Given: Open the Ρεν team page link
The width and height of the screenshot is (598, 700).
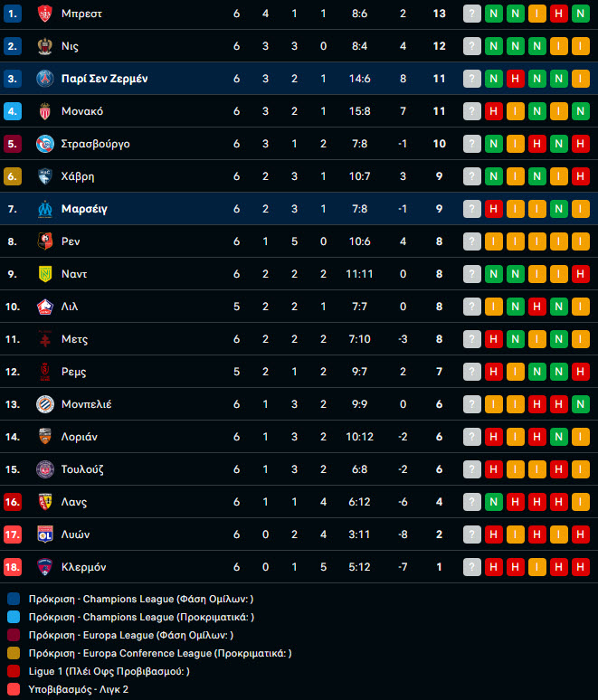Looking at the screenshot, I should pyautogui.click(x=71, y=241).
